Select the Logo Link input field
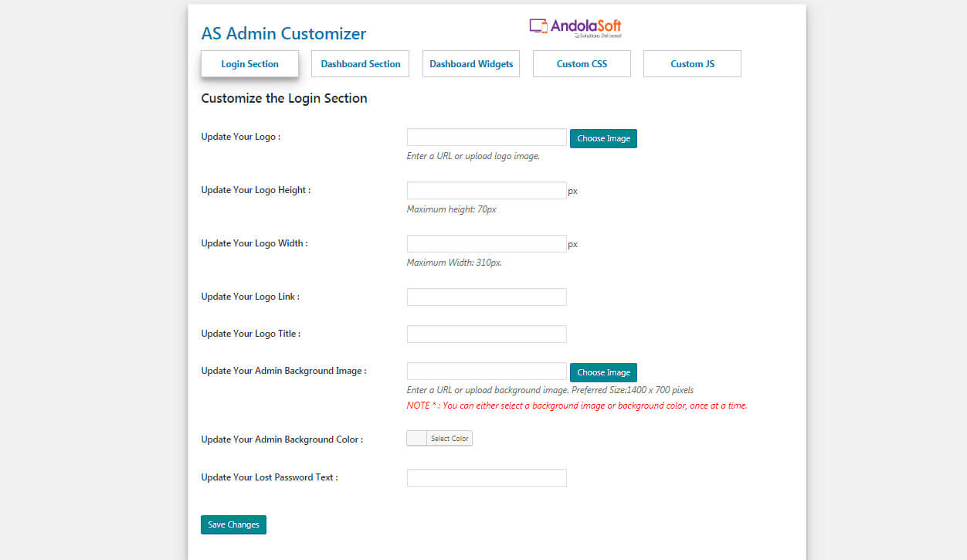This screenshot has height=560, width=967. [487, 297]
